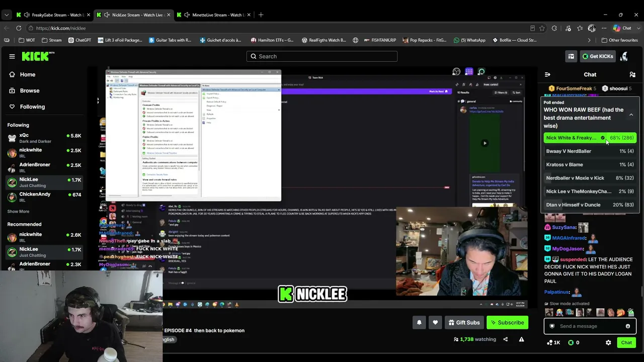Select the Bwaay V NerdBaller poll option

pos(590,151)
